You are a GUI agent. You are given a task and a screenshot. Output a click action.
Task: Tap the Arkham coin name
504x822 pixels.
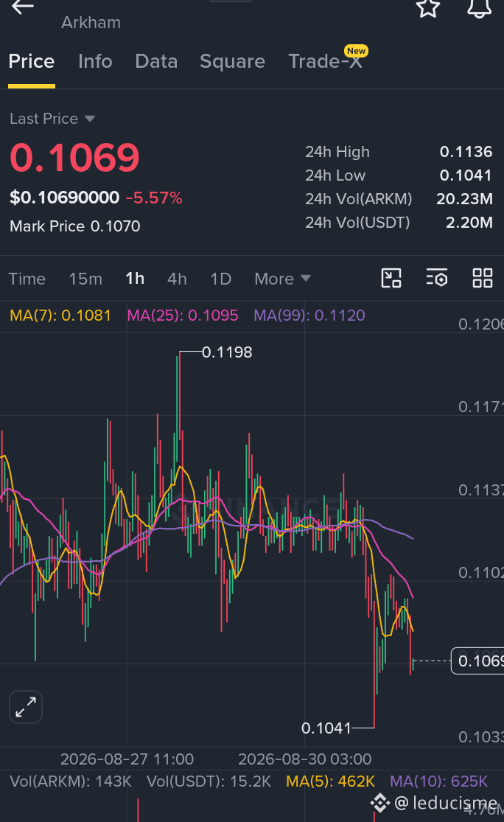(91, 23)
